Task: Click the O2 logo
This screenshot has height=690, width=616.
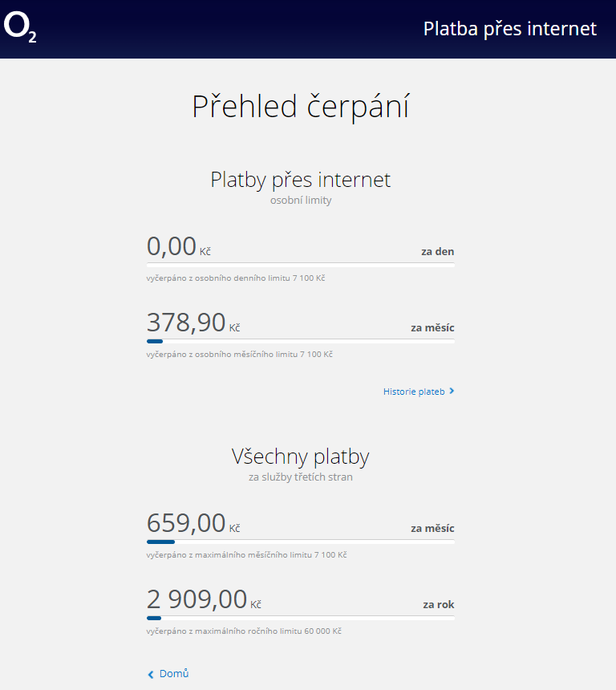Action: coord(20,28)
